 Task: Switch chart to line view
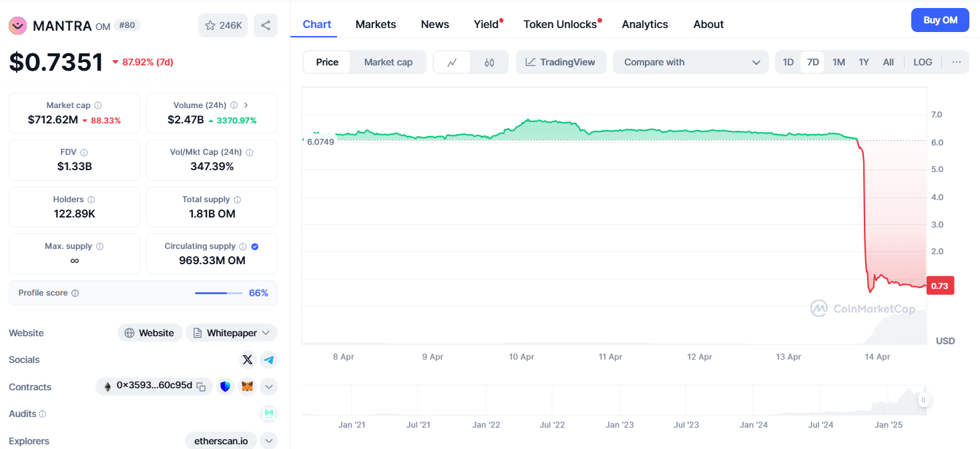click(x=452, y=62)
